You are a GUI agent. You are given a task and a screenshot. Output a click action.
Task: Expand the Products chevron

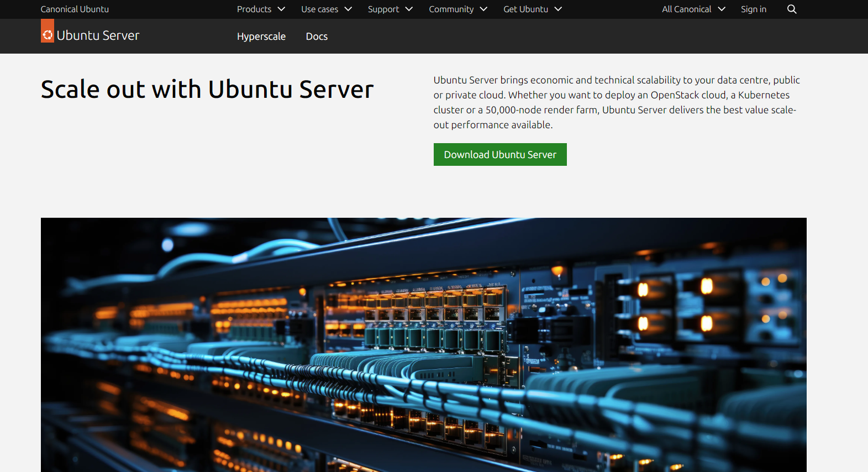[281, 9]
